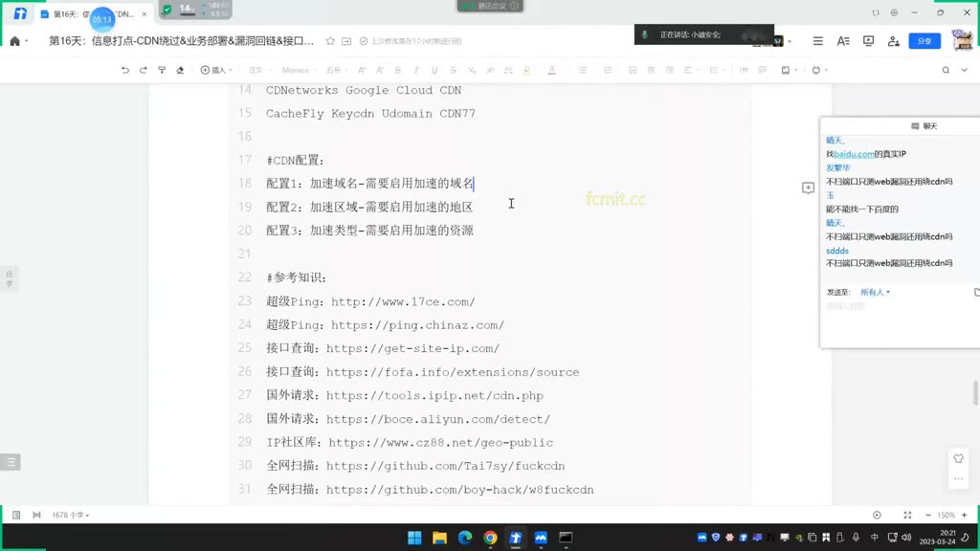The height and width of the screenshot is (551, 980).
Task: Toggle fullscreen view in status bar
Action: (x=907, y=515)
